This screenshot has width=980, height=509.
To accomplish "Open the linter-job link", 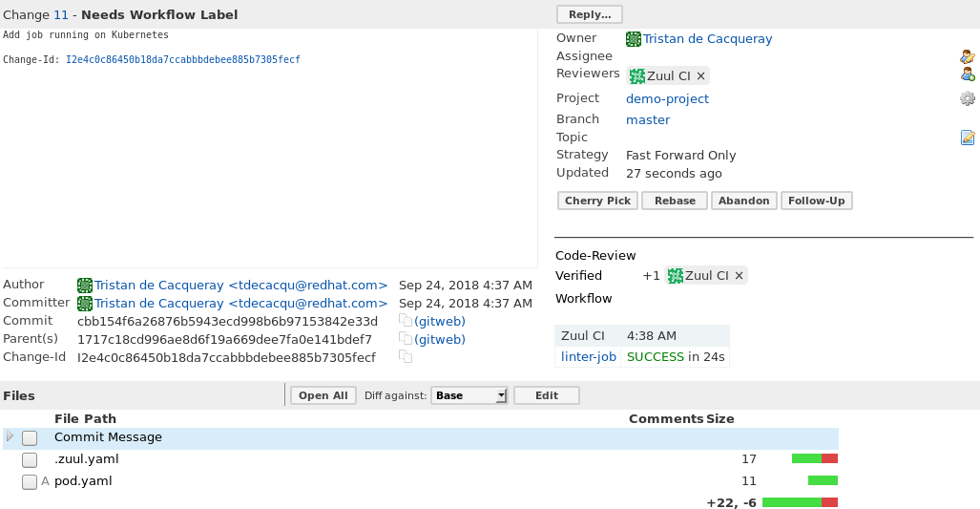I will click(x=588, y=356).
